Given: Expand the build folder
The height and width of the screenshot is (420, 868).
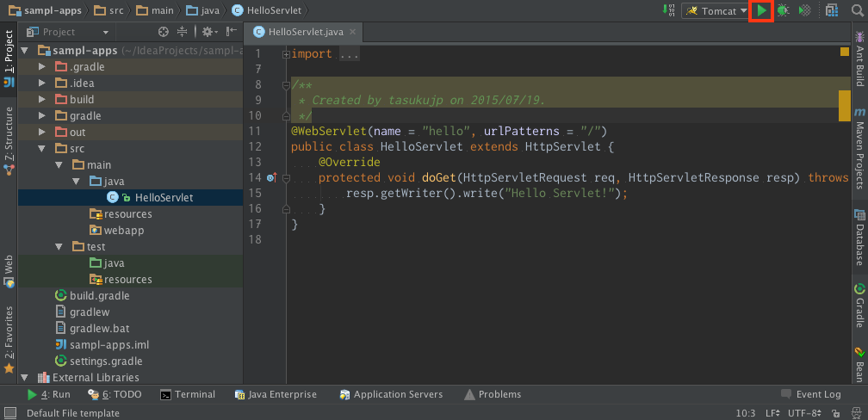Looking at the screenshot, I should [41, 100].
